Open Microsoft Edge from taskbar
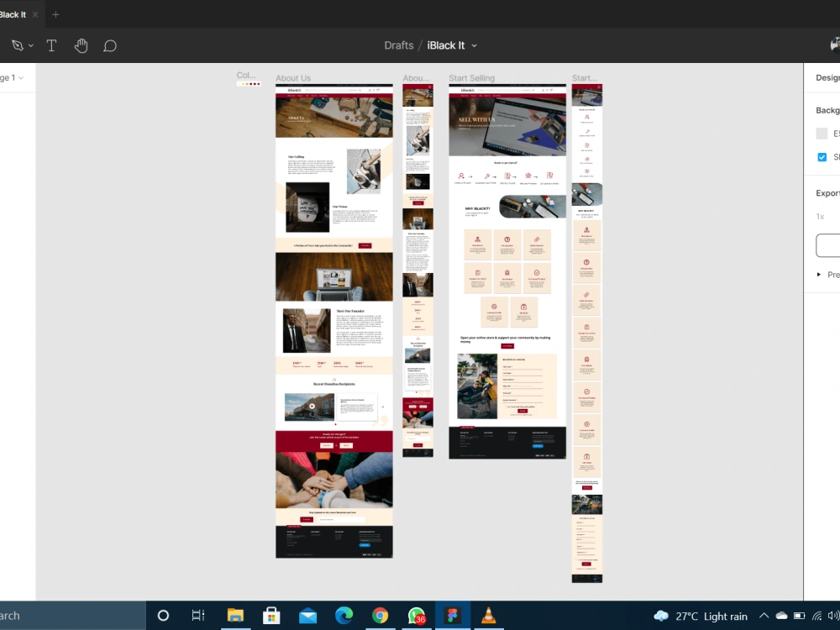This screenshot has width=840, height=630. point(344,616)
